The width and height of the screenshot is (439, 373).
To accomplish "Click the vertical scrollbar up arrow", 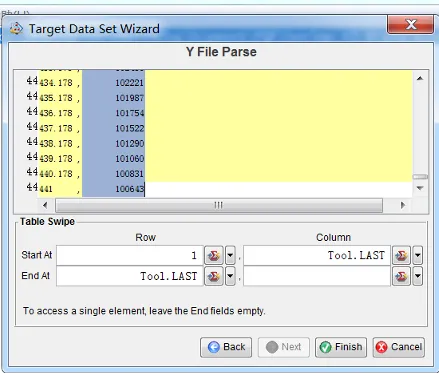I will click(x=420, y=78).
